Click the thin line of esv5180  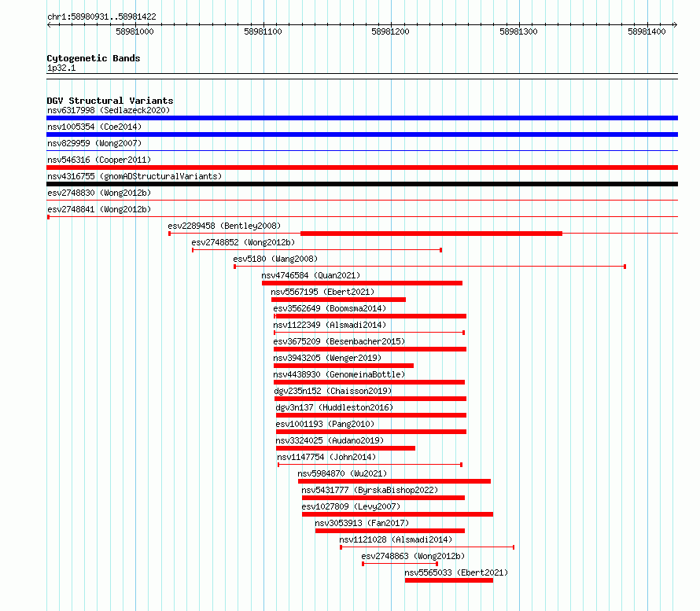pos(430,267)
